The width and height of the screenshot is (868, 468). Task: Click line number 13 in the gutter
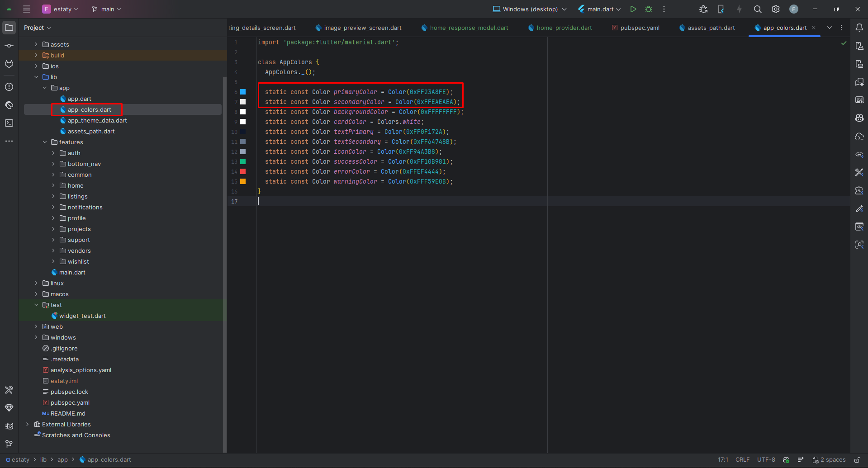pyautogui.click(x=234, y=161)
